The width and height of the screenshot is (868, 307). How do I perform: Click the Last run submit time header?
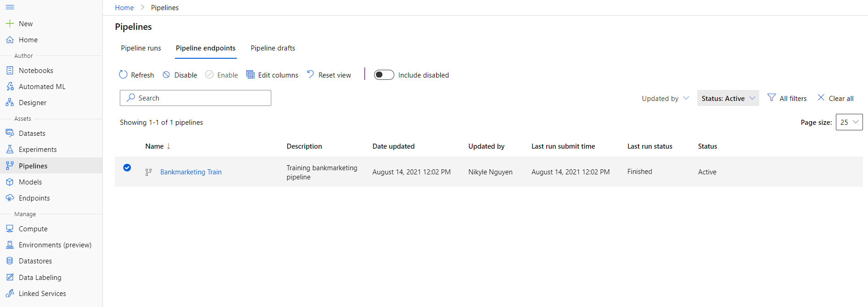point(563,146)
